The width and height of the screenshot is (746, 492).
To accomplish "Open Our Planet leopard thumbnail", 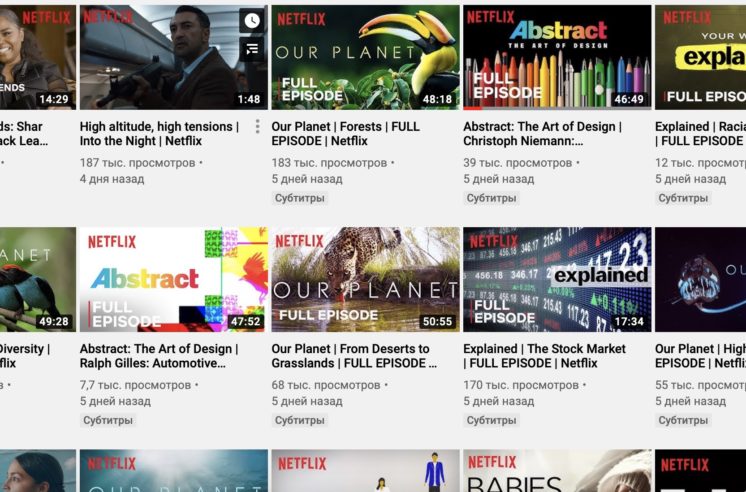I will (365, 279).
